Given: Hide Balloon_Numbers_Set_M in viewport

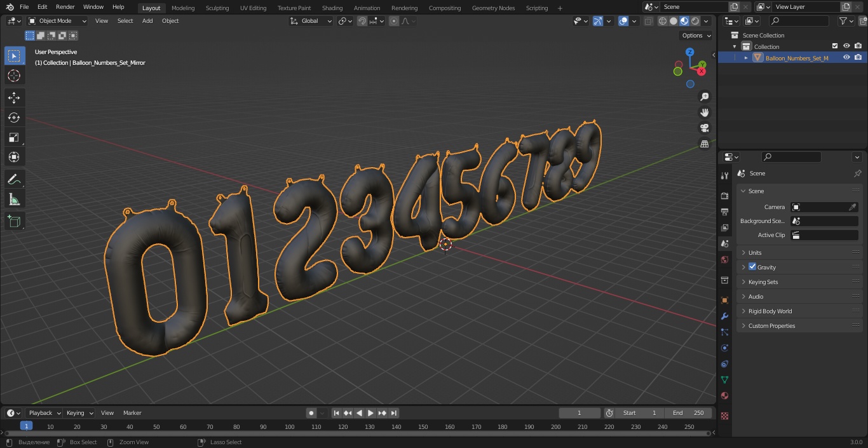Looking at the screenshot, I should click(x=846, y=57).
